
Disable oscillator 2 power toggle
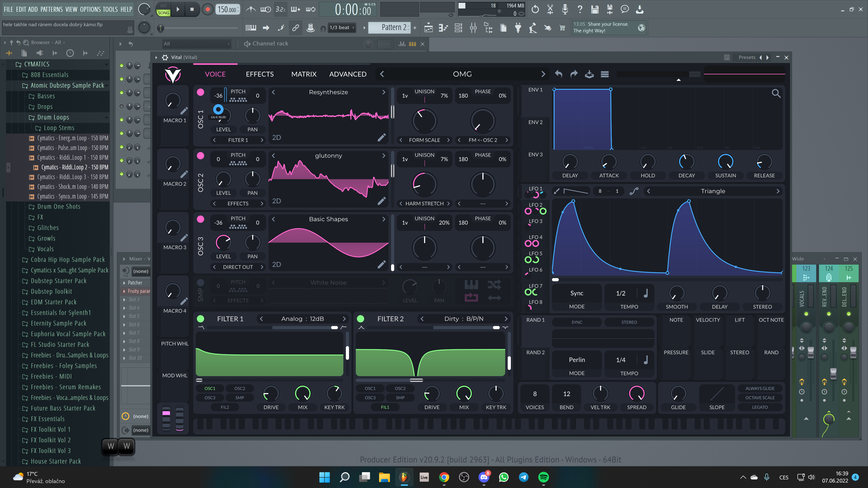coord(200,155)
